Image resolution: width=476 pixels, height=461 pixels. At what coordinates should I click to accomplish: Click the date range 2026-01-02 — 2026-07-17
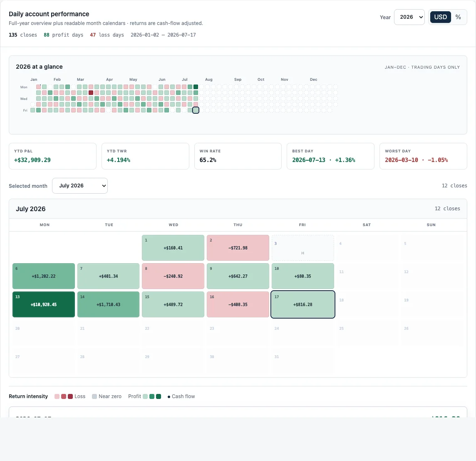163,35
